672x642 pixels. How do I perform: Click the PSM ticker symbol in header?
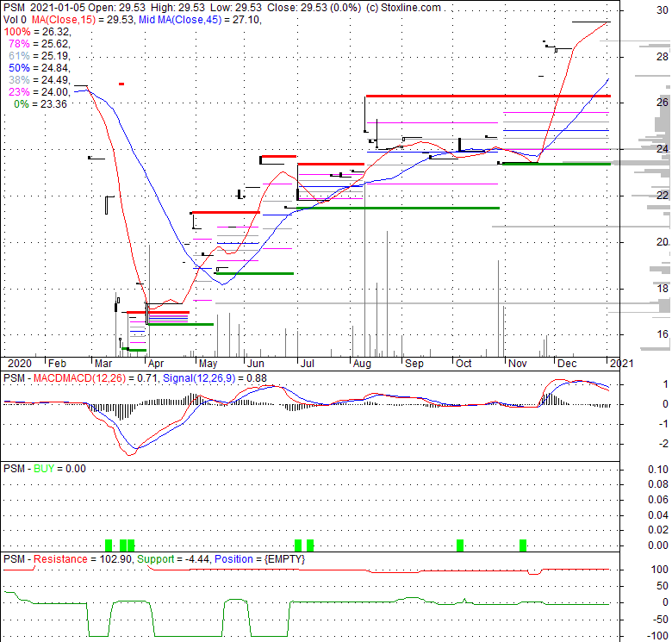tap(12, 8)
